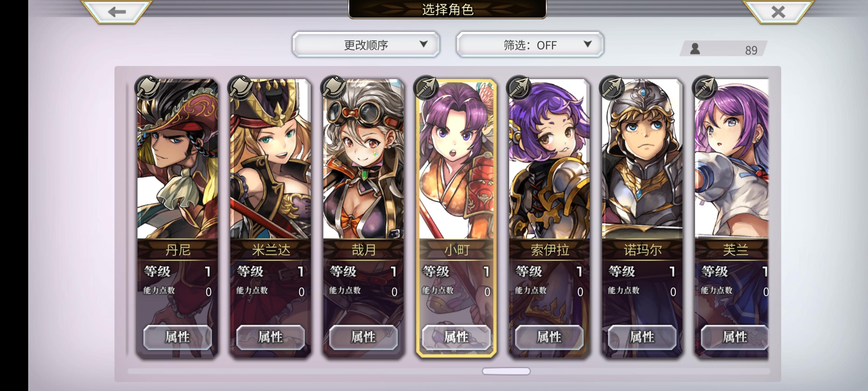Viewport: 868px width, 391px height.
Task: Click the horizontal scrollbar thumb below cards
Action: (506, 371)
